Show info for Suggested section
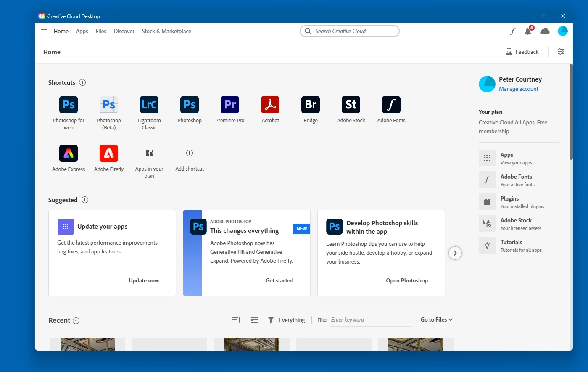The width and height of the screenshot is (588, 372). [85, 200]
